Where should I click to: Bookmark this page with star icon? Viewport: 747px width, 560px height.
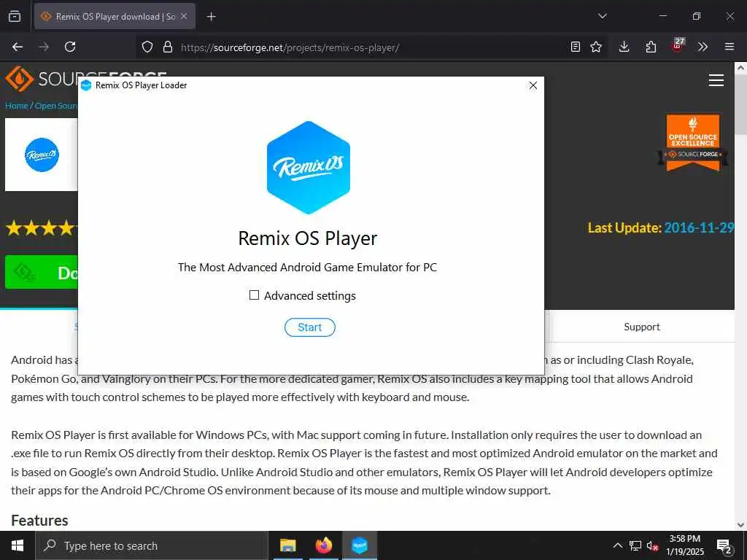[x=596, y=47]
